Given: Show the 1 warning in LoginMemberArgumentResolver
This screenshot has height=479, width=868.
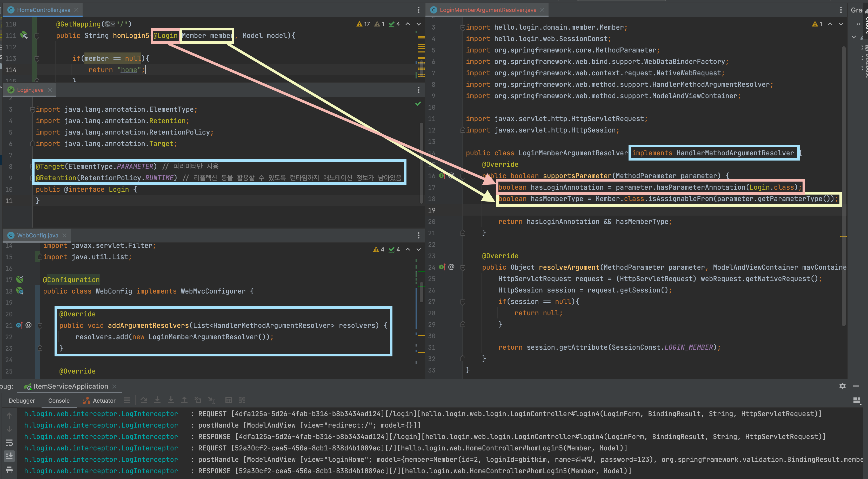Looking at the screenshot, I should pyautogui.click(x=817, y=24).
